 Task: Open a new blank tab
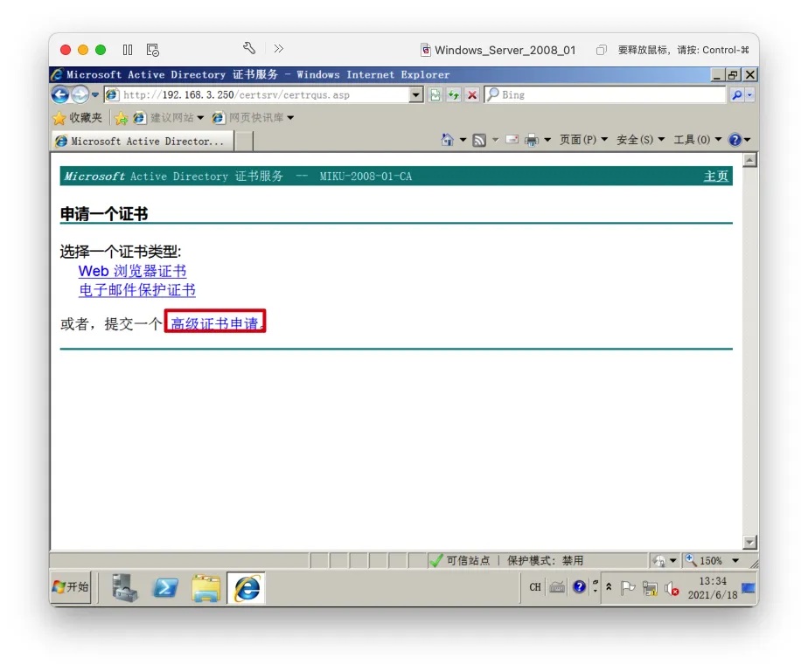click(x=244, y=141)
